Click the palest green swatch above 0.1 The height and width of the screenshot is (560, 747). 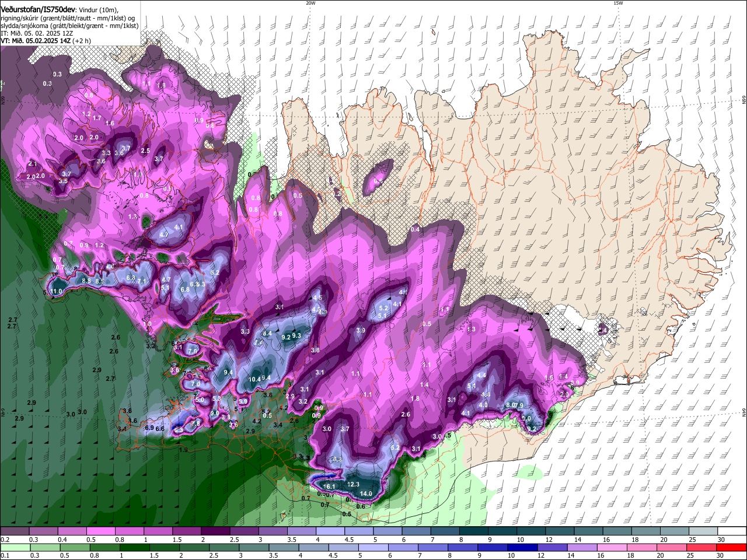click(x=15, y=547)
